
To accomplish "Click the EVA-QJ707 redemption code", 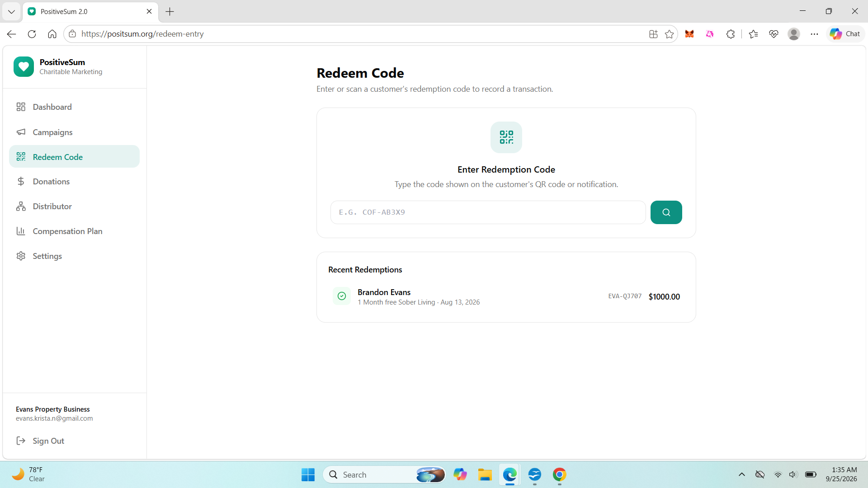I will (x=625, y=296).
